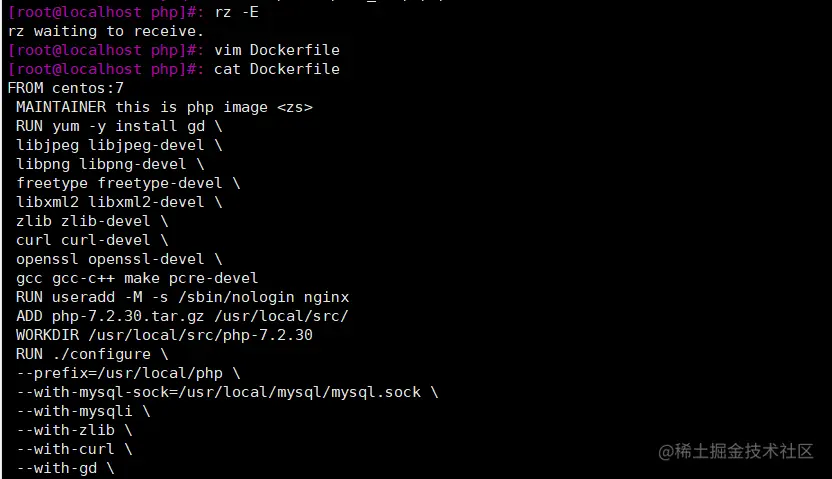Click the WORKDIR path line

[164, 335]
